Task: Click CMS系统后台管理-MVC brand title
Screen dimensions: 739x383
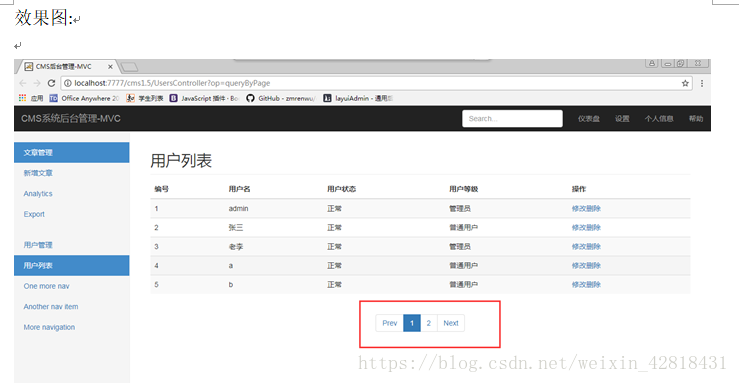Action: (71, 119)
